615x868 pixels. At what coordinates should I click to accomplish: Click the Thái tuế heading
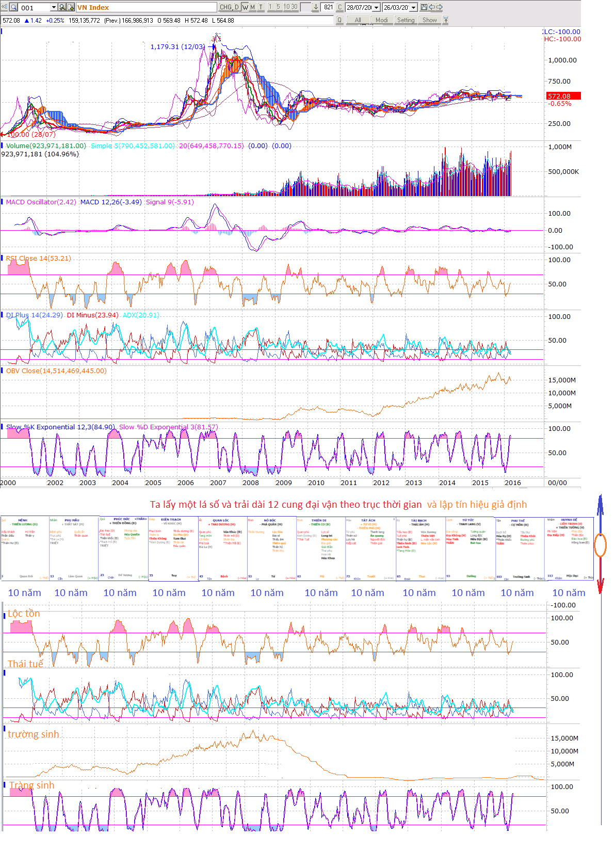click(x=25, y=664)
